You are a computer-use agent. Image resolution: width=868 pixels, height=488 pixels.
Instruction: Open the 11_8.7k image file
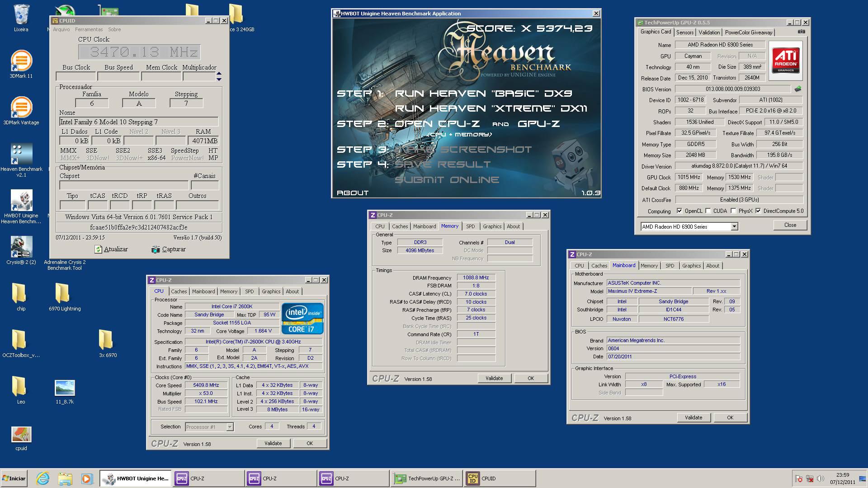click(x=65, y=391)
